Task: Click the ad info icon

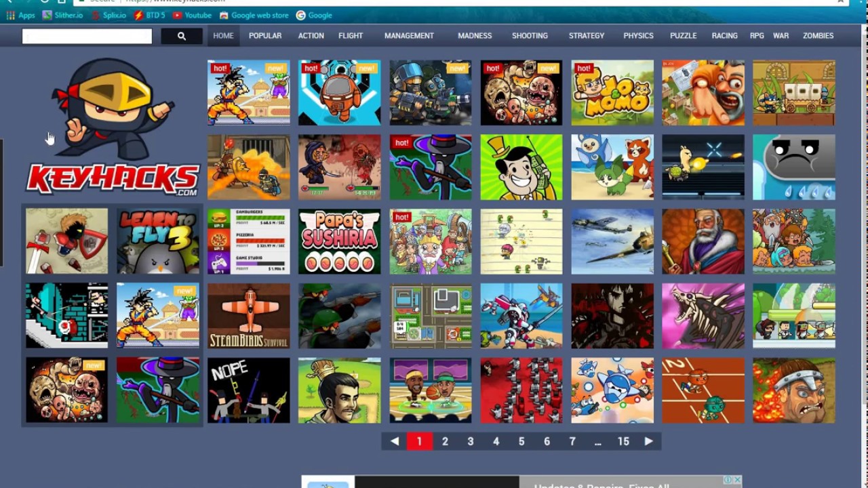Action: tap(728, 480)
